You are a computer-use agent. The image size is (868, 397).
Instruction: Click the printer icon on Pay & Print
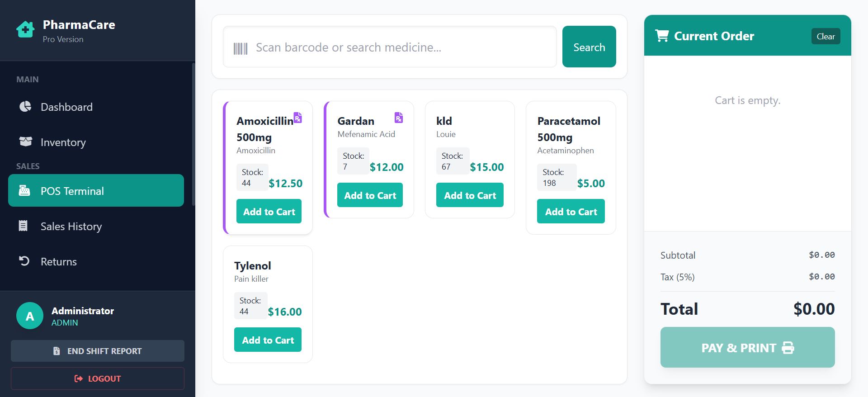pyautogui.click(x=788, y=348)
